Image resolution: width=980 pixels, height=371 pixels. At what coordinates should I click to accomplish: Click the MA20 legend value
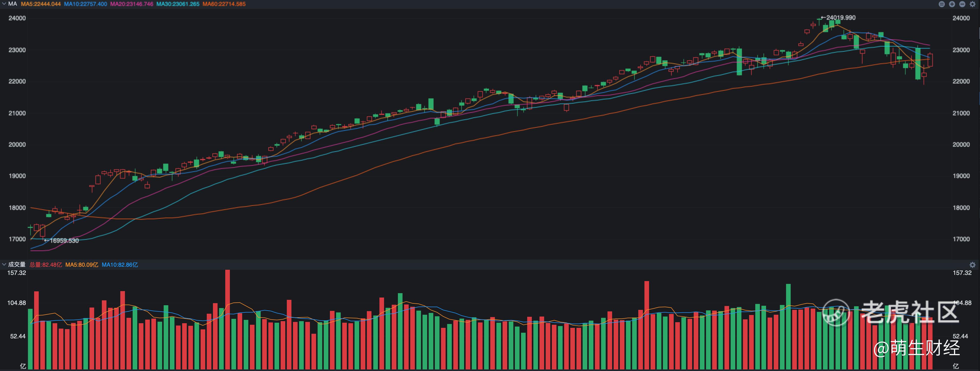coord(132,4)
